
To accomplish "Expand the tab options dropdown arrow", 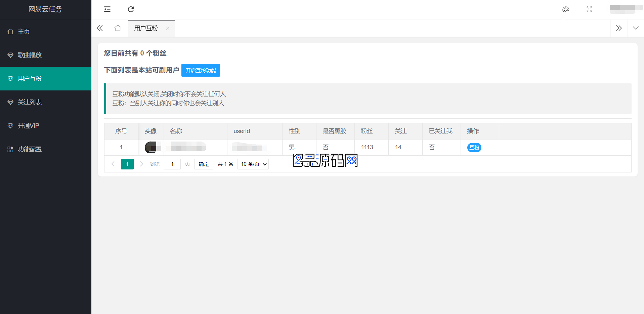I will (x=636, y=28).
